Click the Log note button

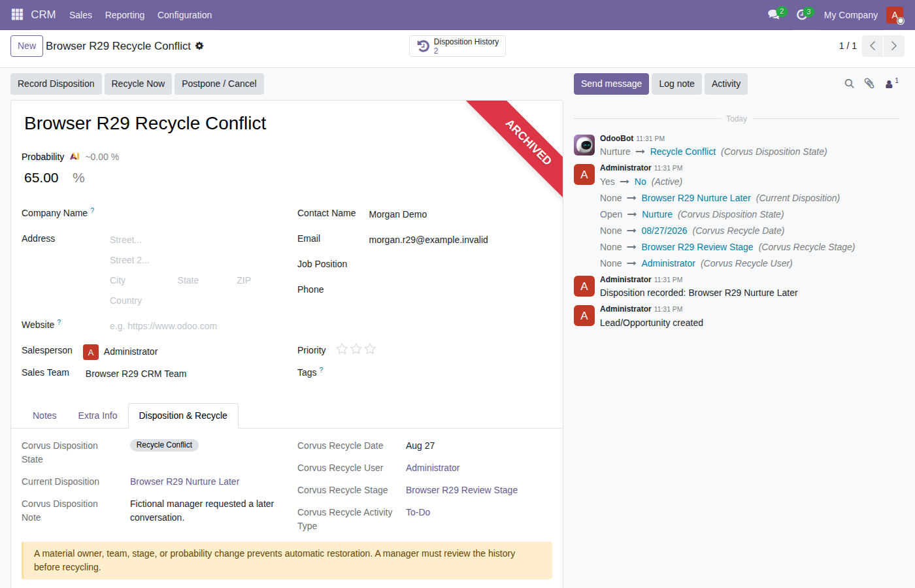tap(676, 84)
